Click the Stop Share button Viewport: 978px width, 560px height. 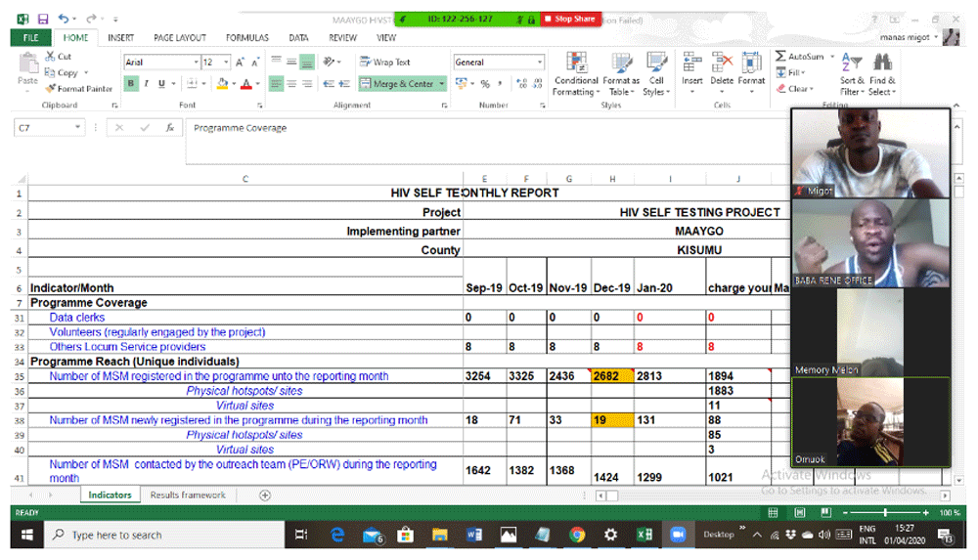coord(569,19)
